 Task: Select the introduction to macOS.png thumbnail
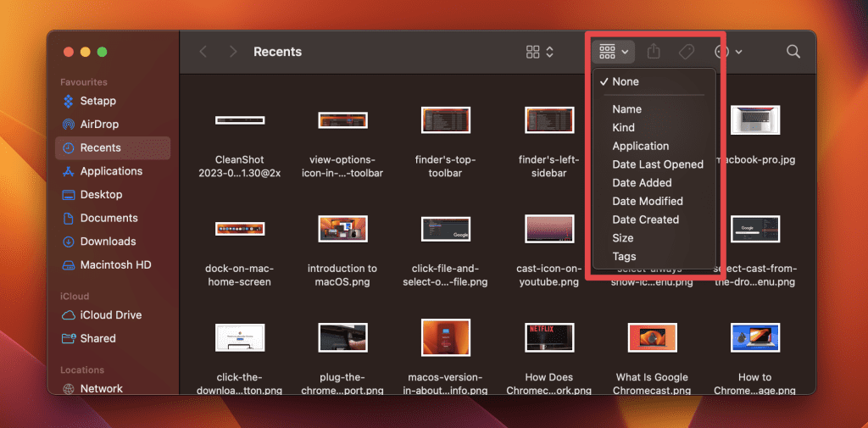[x=342, y=229]
